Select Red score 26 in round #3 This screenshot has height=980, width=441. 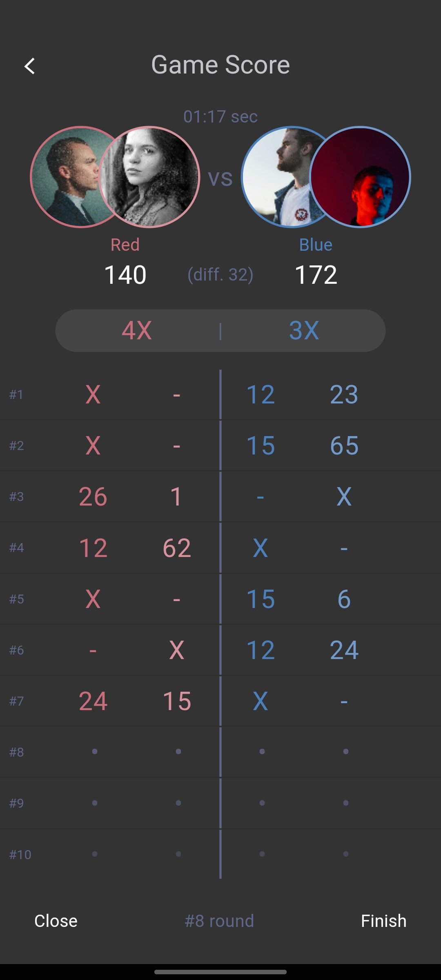coord(93,497)
